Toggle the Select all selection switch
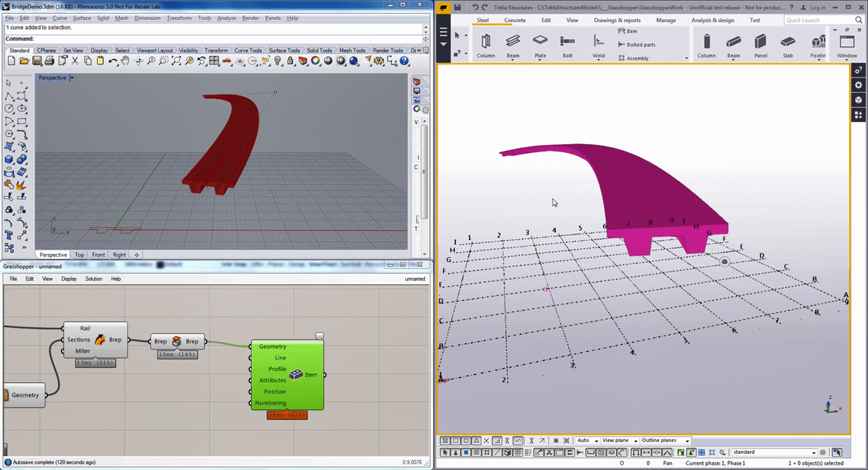Image resolution: width=868 pixels, height=470 pixels. tap(445, 452)
